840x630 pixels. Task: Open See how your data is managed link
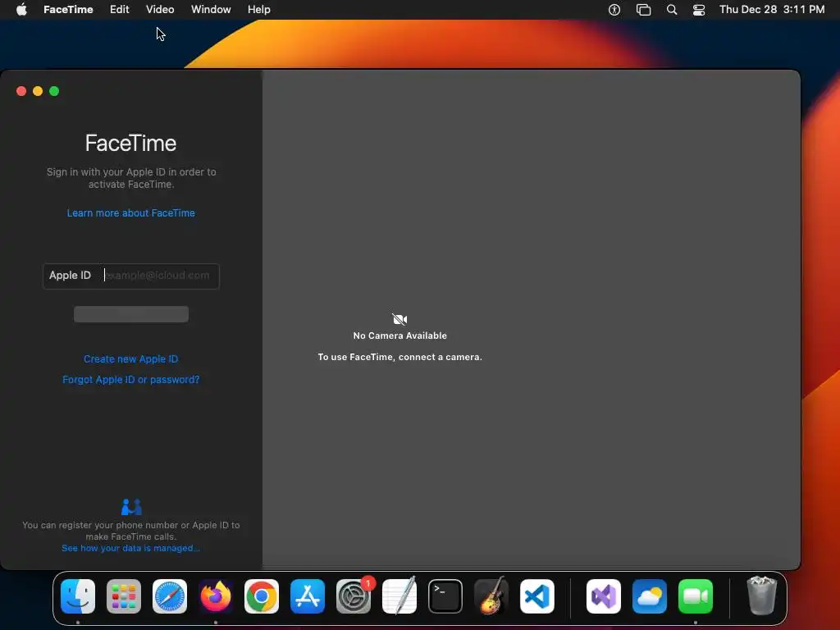tap(130, 548)
